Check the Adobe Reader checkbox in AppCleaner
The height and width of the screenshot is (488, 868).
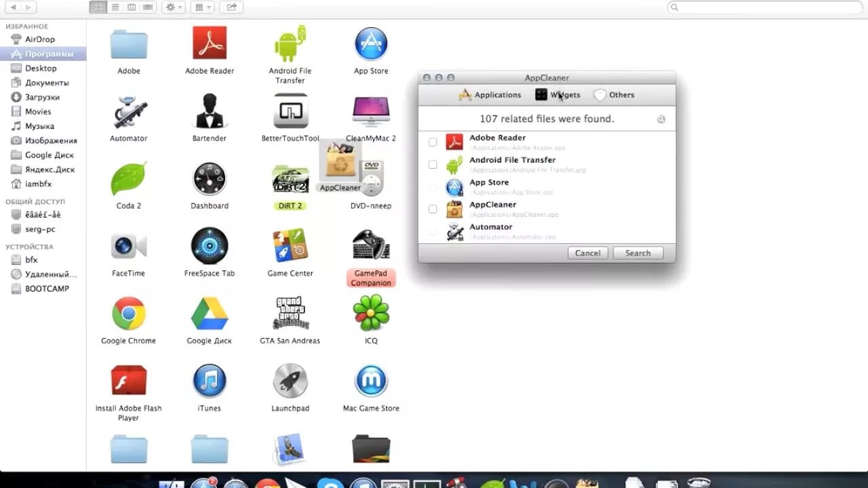tap(433, 142)
